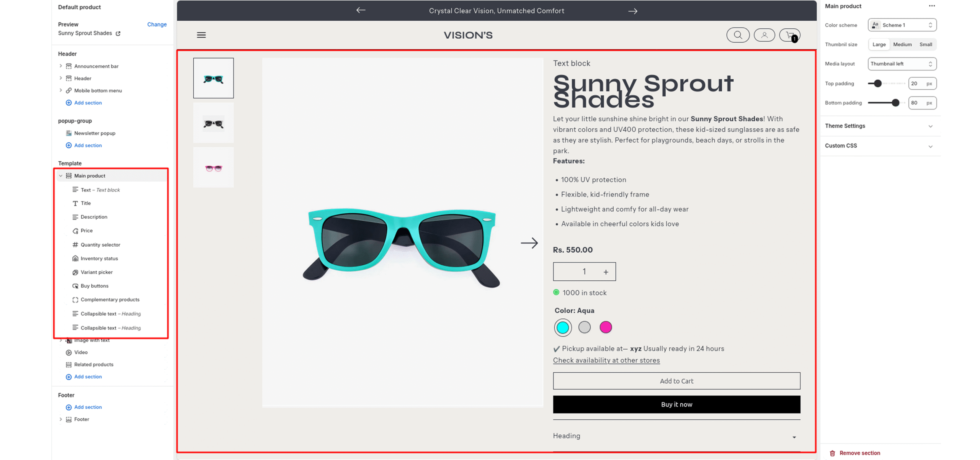Open the account profile icon
This screenshot has width=980, height=460.
coord(764,35)
